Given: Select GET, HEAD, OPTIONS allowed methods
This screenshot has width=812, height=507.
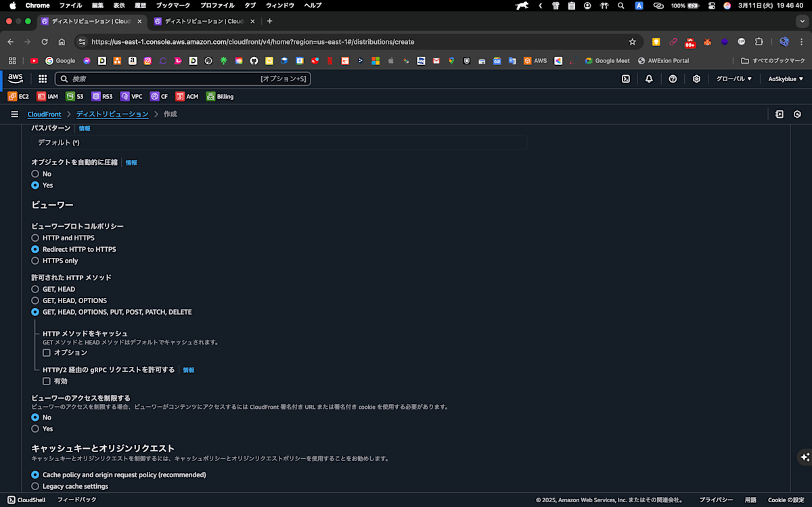Looking at the screenshot, I should pos(35,301).
